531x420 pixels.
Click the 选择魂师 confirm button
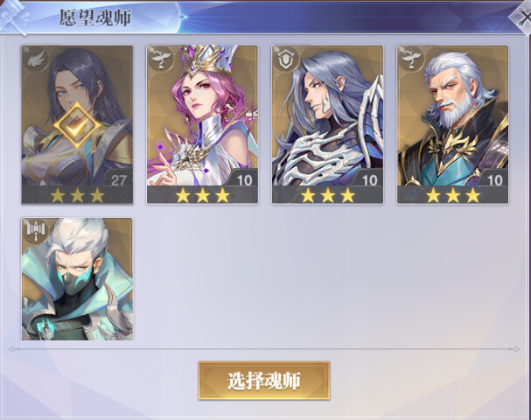pyautogui.click(x=264, y=381)
